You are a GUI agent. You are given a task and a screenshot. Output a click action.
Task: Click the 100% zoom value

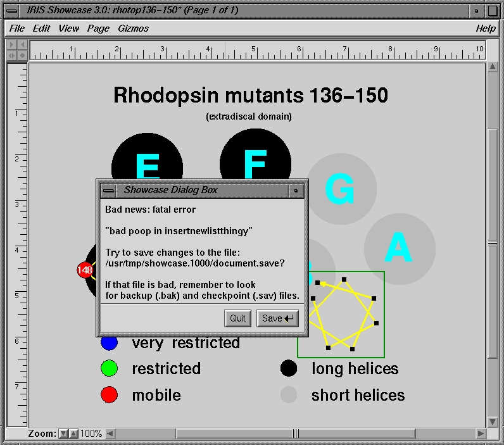[91, 434]
